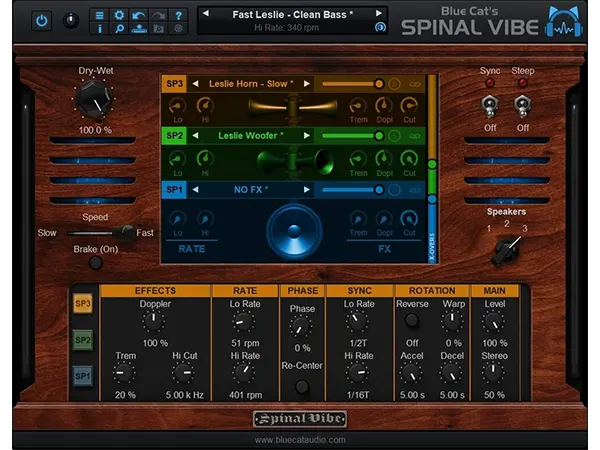Click SP1 Cut mini knob icon
The image size is (600, 450).
[x=409, y=219]
